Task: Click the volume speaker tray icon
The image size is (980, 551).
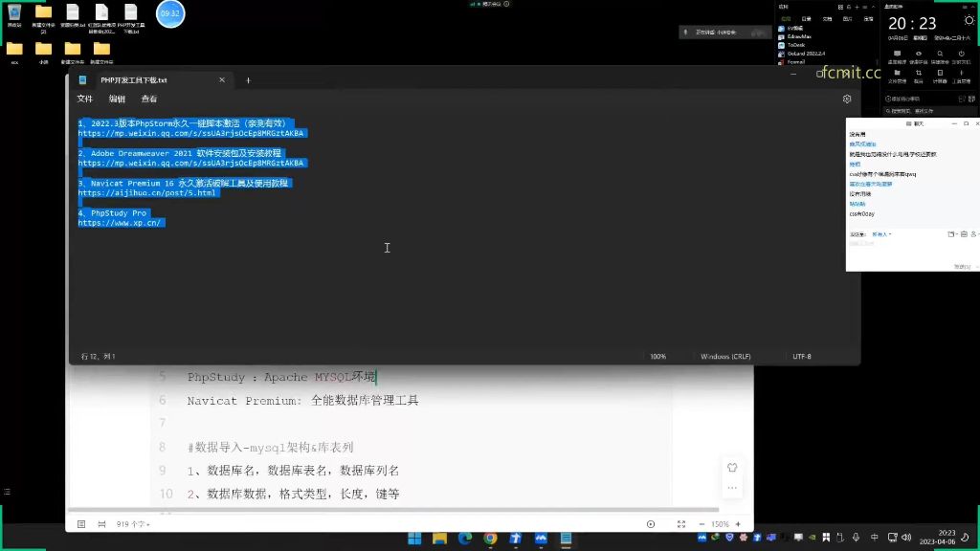Action: pyautogui.click(x=906, y=538)
